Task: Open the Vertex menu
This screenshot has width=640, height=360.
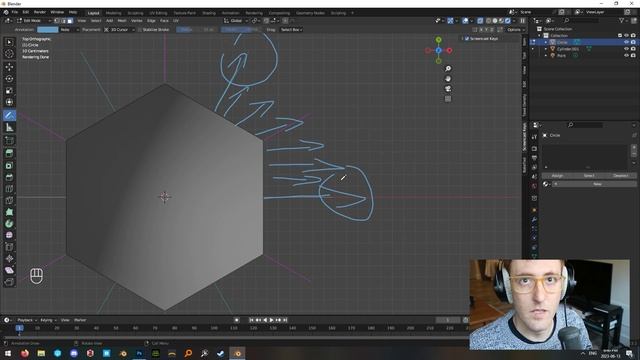Action: tap(136, 20)
